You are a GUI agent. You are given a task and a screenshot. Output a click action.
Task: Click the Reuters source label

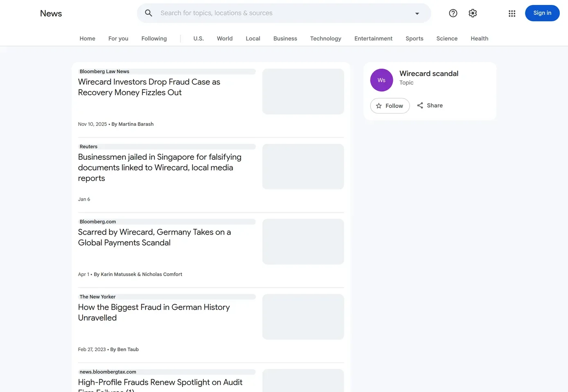click(88, 147)
